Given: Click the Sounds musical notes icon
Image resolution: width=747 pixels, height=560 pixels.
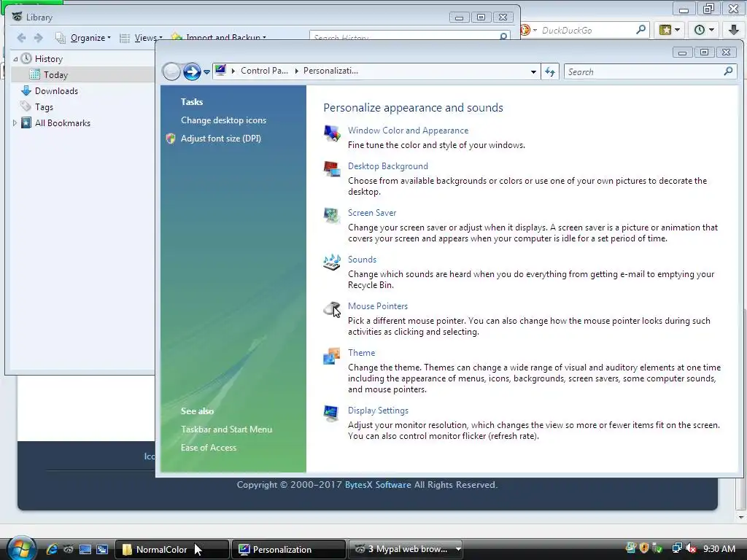Looking at the screenshot, I should click(x=332, y=262).
